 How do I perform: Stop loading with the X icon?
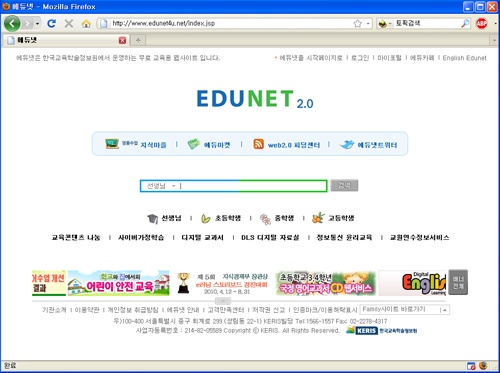point(69,23)
